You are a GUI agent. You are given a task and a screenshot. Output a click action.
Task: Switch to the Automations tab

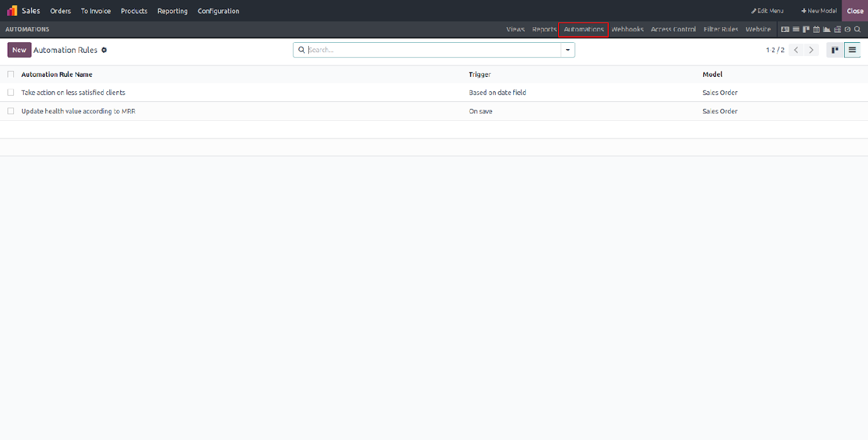click(x=584, y=30)
